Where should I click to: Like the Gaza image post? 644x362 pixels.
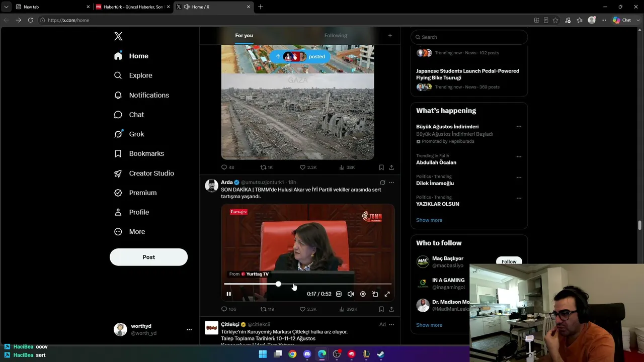308,167
